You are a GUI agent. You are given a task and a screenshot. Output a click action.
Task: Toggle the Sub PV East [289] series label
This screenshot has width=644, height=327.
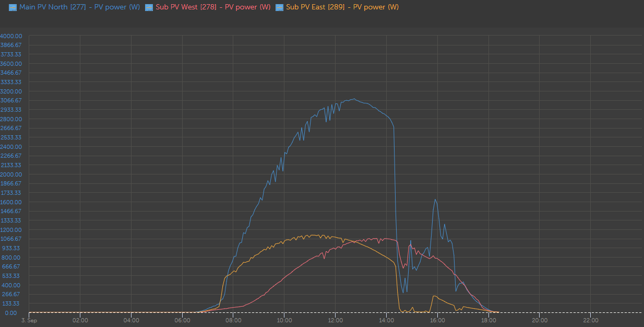(x=342, y=7)
